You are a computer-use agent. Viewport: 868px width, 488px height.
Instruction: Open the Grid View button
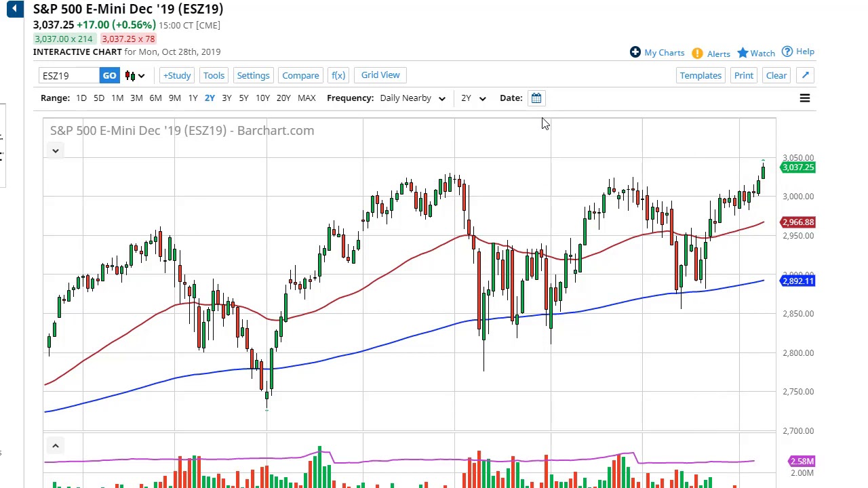point(380,75)
